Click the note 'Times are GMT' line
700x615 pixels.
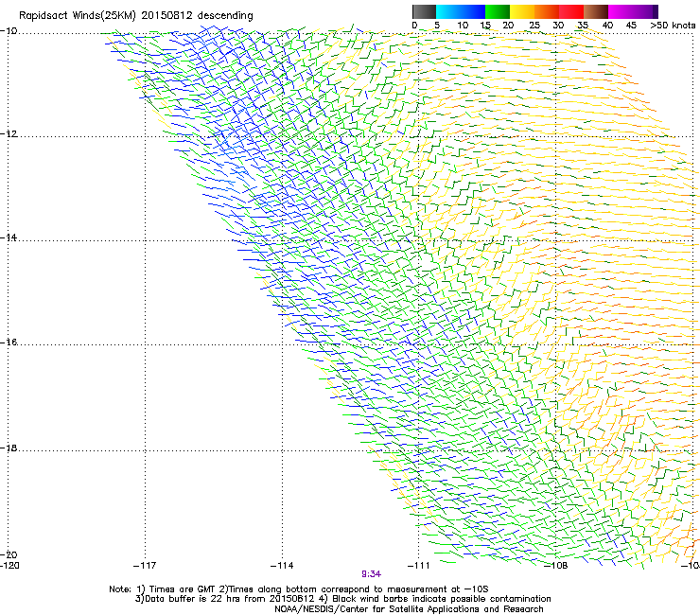coord(299,589)
